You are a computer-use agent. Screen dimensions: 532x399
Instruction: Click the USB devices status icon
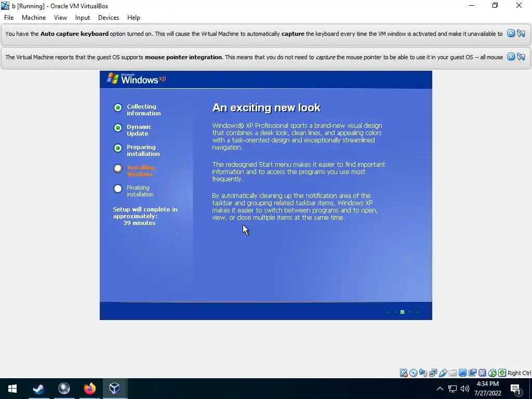[443, 373]
